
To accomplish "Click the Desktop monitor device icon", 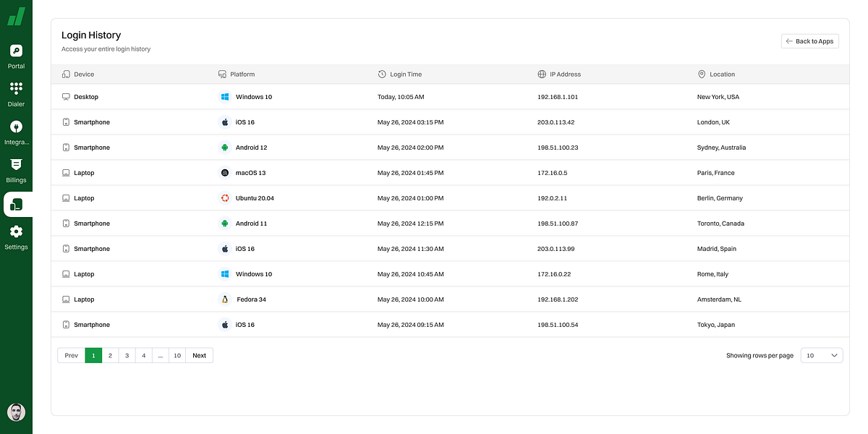I will click(66, 97).
